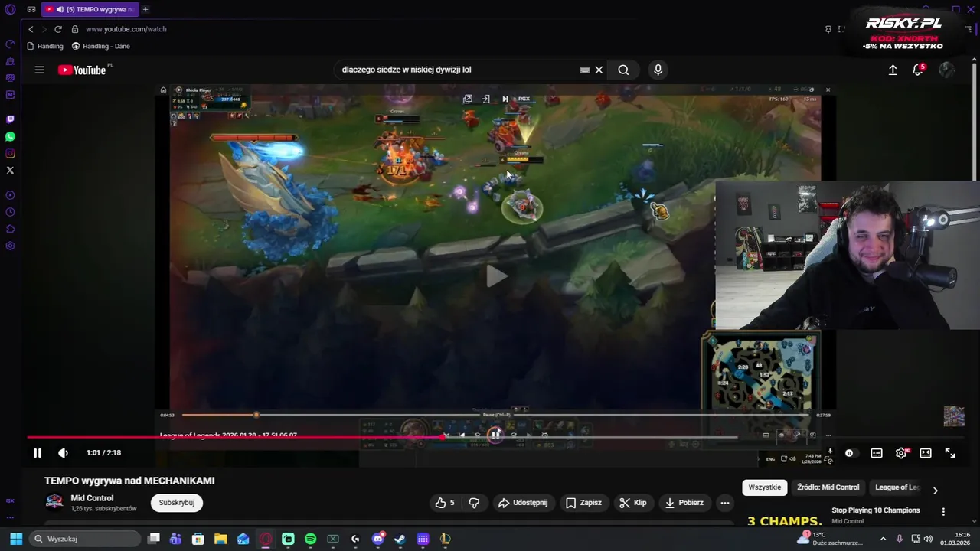Open Mid Control channel avatar
This screenshot has width=980, height=551.
pyautogui.click(x=54, y=502)
